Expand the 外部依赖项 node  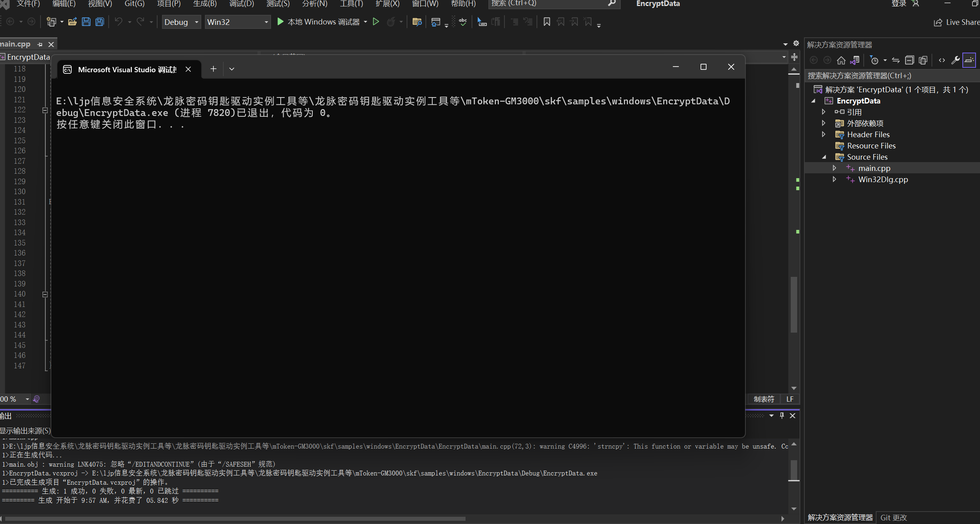pos(824,123)
